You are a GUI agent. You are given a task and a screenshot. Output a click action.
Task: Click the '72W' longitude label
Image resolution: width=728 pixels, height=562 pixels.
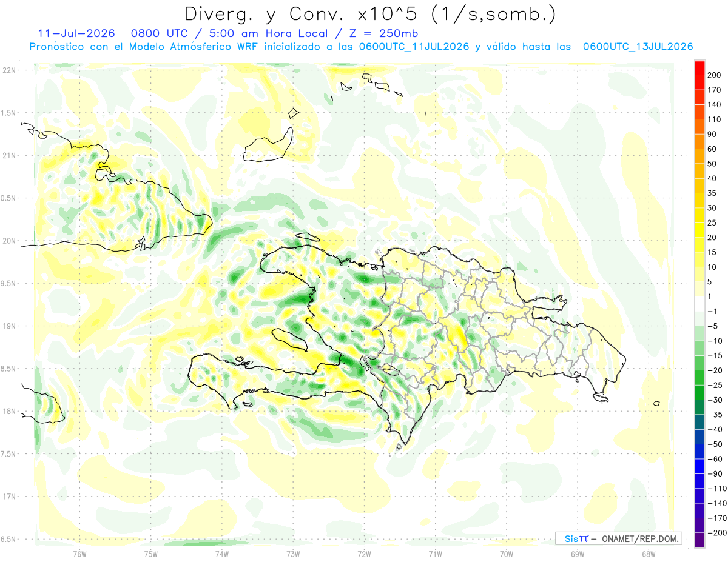click(364, 554)
